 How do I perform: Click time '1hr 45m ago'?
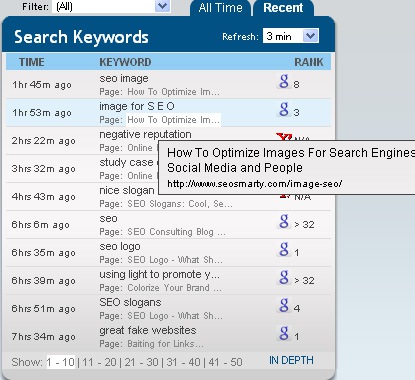point(42,85)
